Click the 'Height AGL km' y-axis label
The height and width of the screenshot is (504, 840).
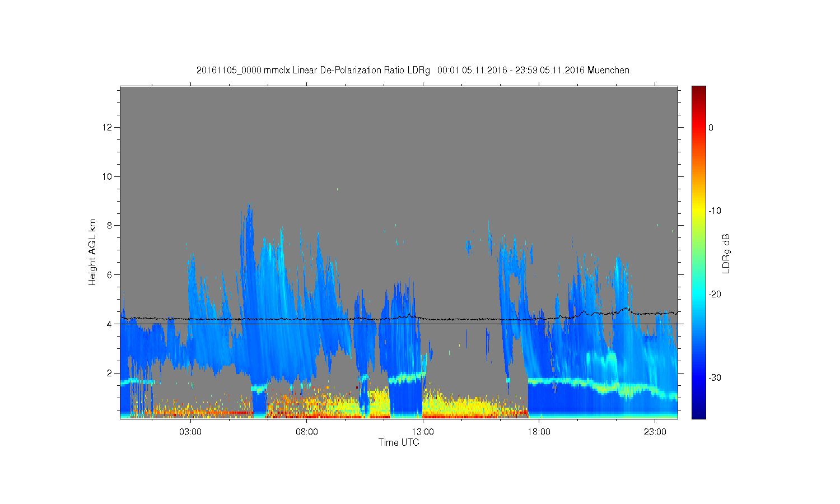click(92, 252)
